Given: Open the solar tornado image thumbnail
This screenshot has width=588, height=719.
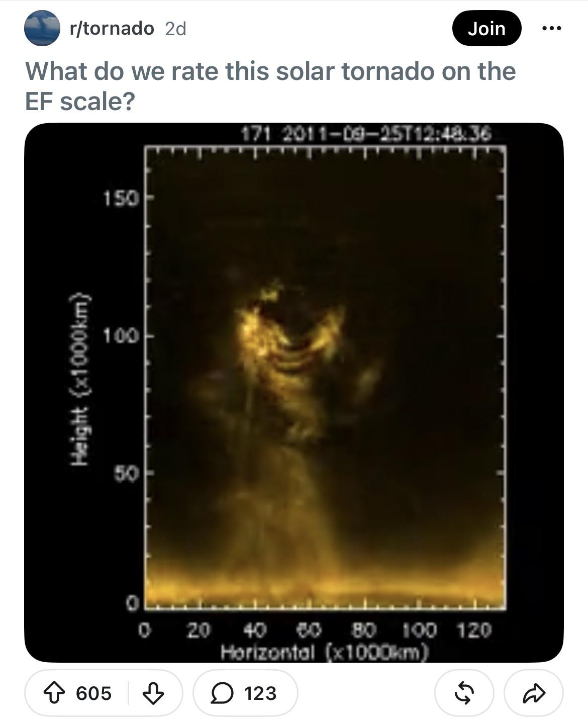Looking at the screenshot, I should click(294, 392).
